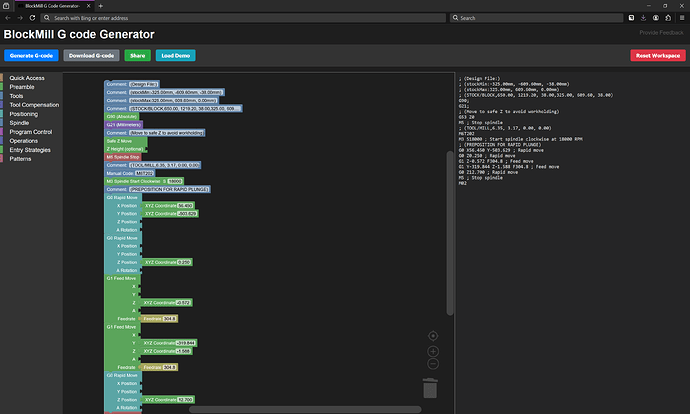690x414 pixels.
Task: Edit the Z coordinate -1.588 value
Action: 183,351
